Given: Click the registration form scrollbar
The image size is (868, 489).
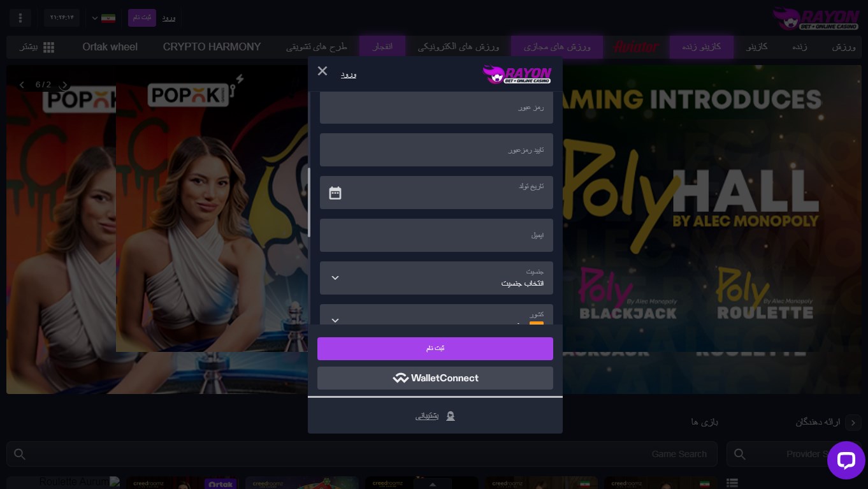Looking at the screenshot, I should (x=309, y=203).
